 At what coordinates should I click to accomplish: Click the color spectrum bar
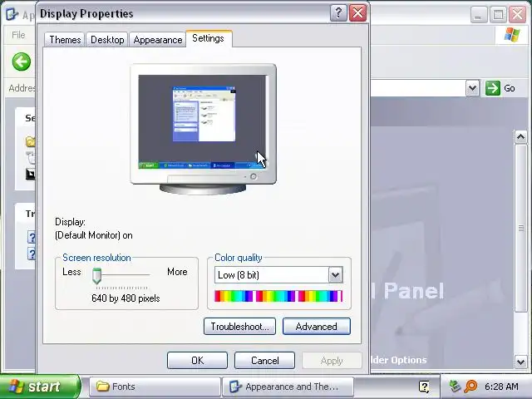pyautogui.click(x=278, y=296)
